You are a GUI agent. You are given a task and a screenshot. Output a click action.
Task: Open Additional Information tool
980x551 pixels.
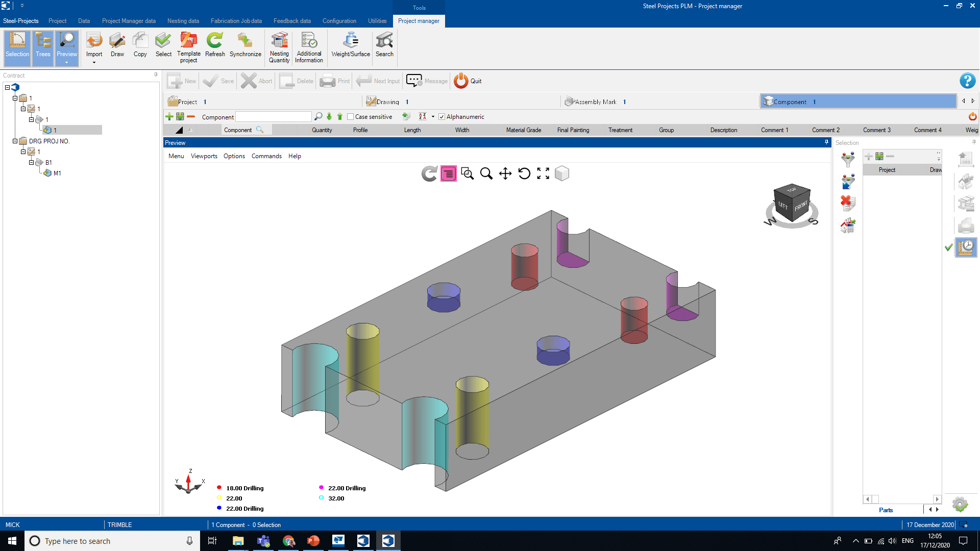(309, 47)
